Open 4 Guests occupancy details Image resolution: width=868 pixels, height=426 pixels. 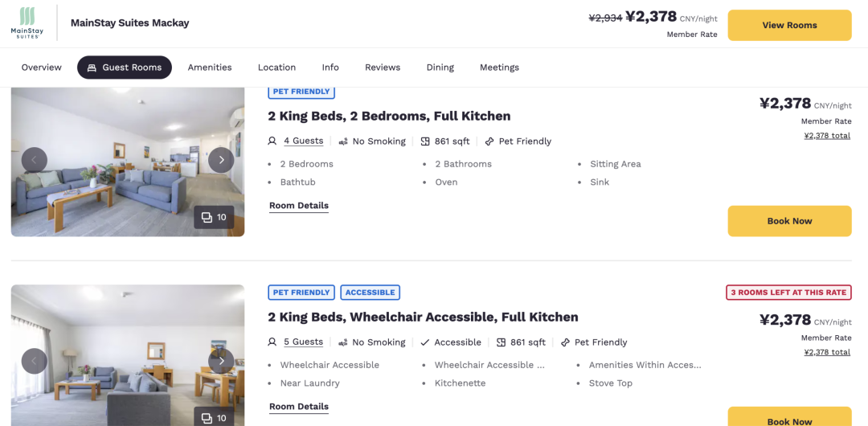[303, 141]
